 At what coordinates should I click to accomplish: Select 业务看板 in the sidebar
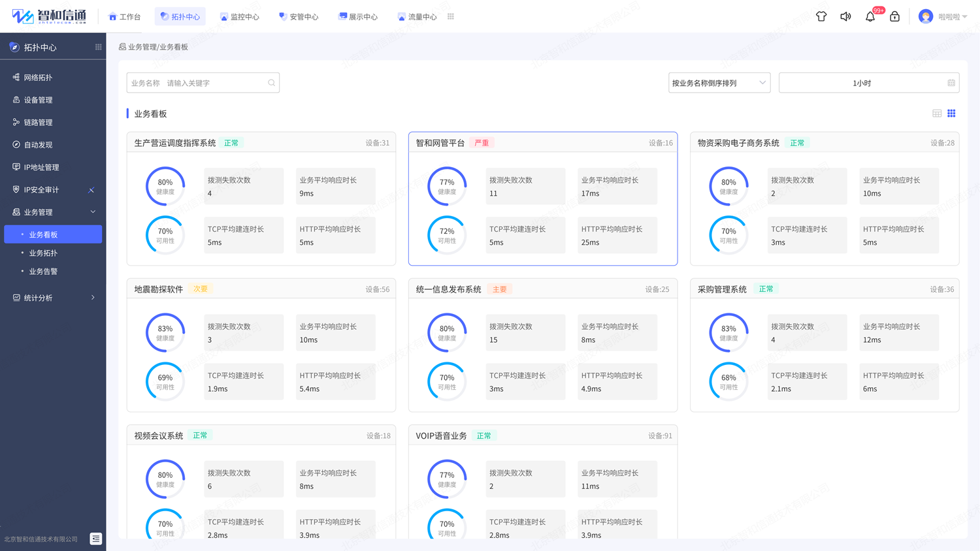[53, 234]
